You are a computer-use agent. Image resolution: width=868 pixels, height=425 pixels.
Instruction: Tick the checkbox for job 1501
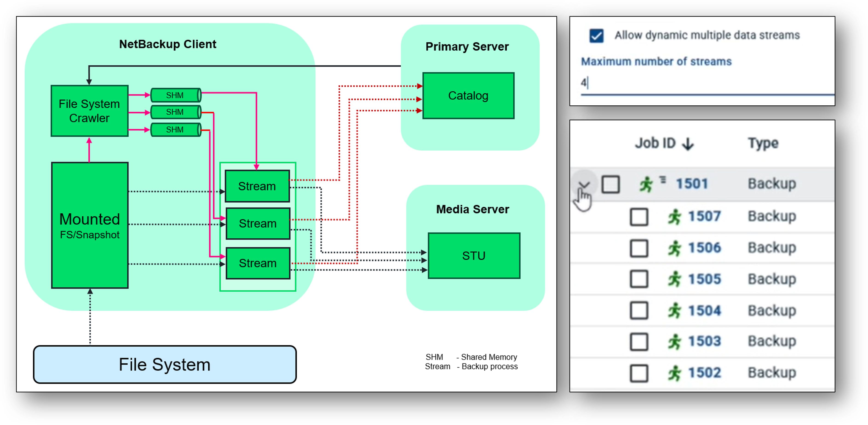tap(610, 184)
